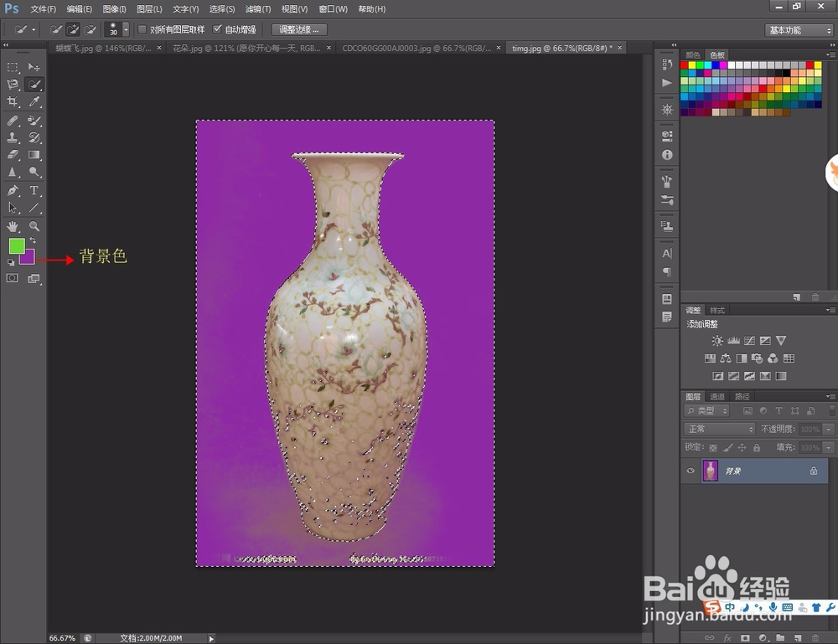Screen dimensions: 838x644
Task: Select the Spot Healing Brush tool
Action: tap(13, 121)
